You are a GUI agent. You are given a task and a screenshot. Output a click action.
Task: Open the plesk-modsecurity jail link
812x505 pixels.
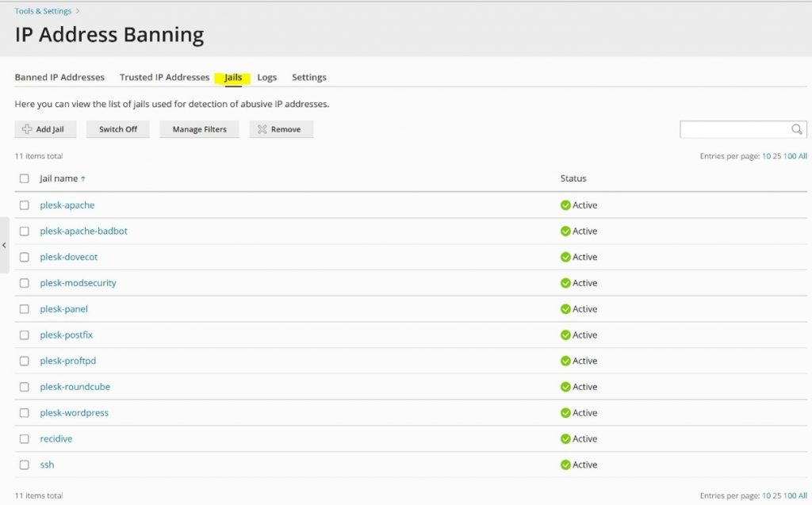click(79, 283)
